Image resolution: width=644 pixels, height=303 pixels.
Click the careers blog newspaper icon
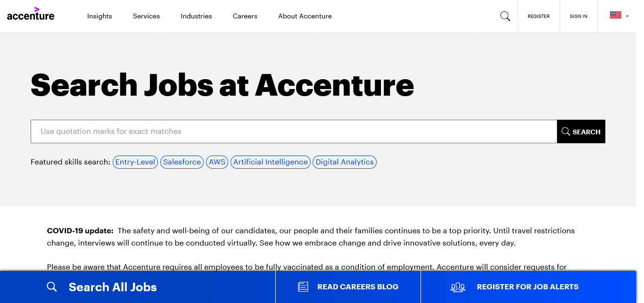coord(303,287)
